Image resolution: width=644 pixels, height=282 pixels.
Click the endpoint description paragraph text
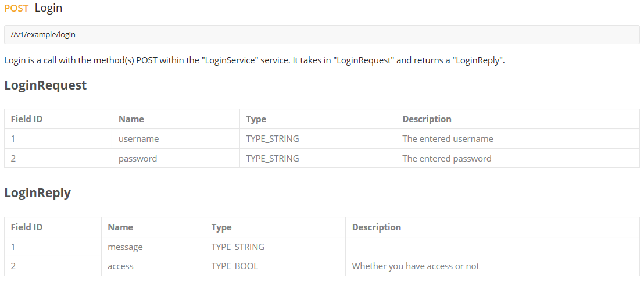click(254, 61)
